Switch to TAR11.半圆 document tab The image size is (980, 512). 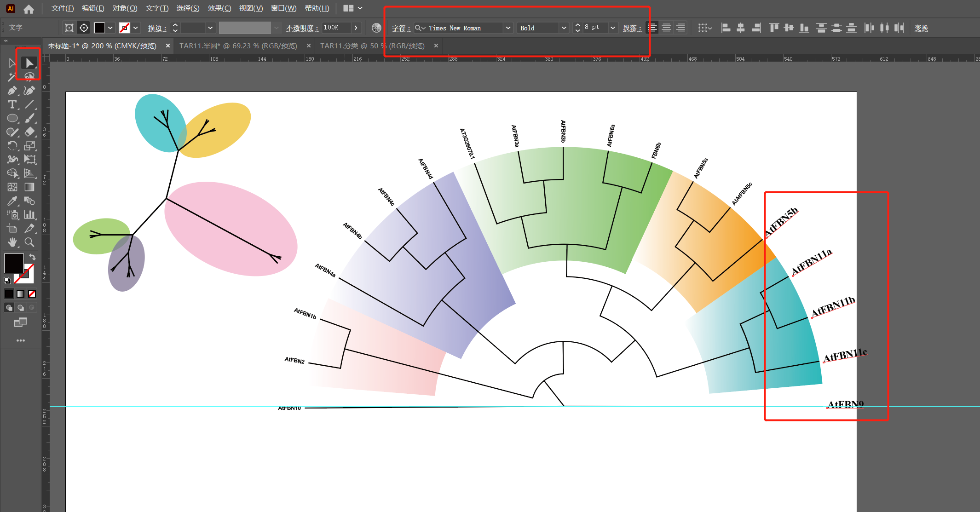(238, 46)
